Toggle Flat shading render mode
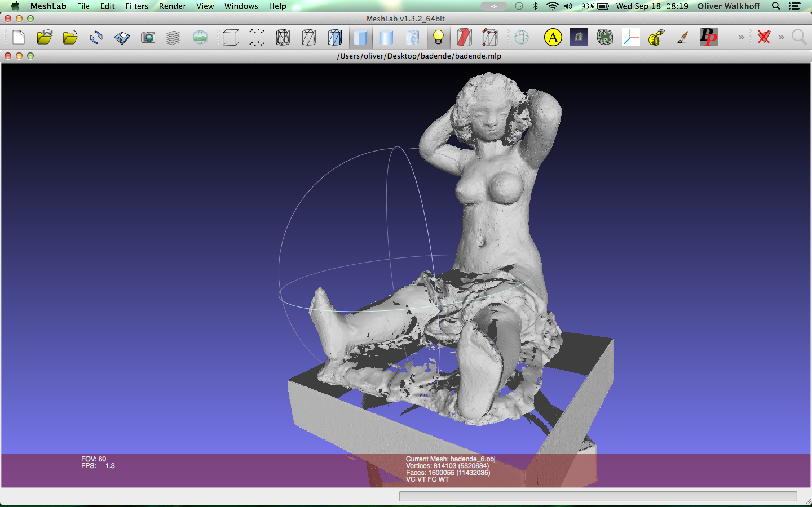This screenshot has width=812, height=507. (361, 37)
